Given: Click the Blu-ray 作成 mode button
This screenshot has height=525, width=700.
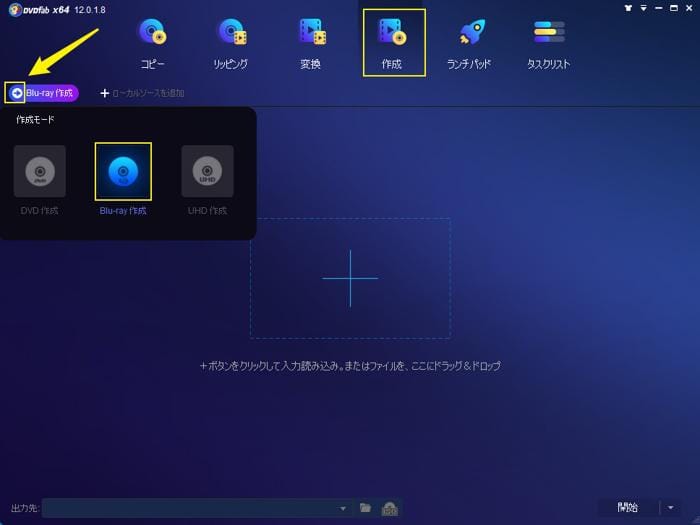Looking at the screenshot, I should [x=43, y=93].
